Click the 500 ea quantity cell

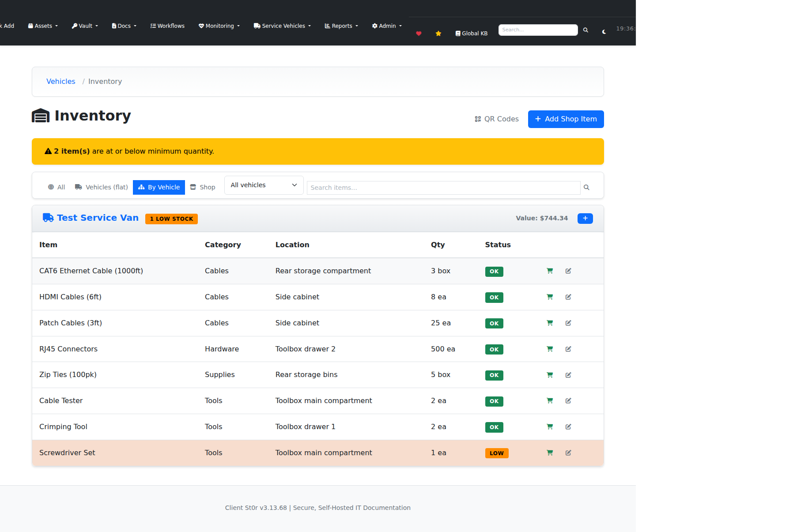[x=443, y=349]
